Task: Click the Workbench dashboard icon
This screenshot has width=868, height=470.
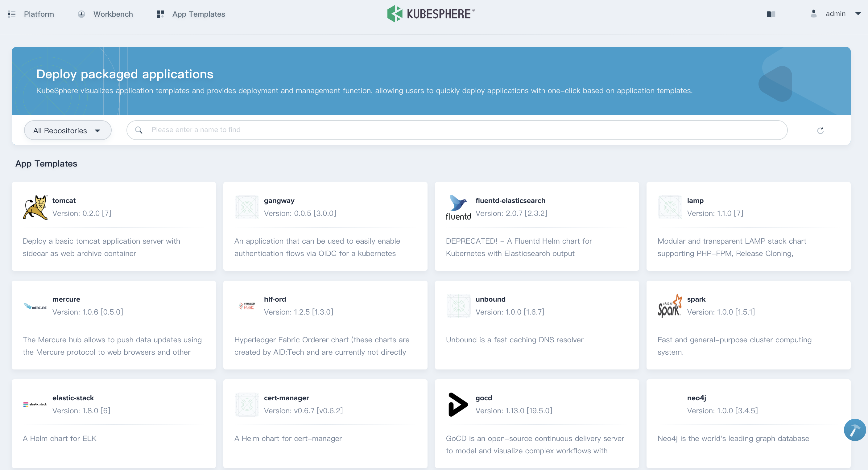Action: click(x=81, y=14)
